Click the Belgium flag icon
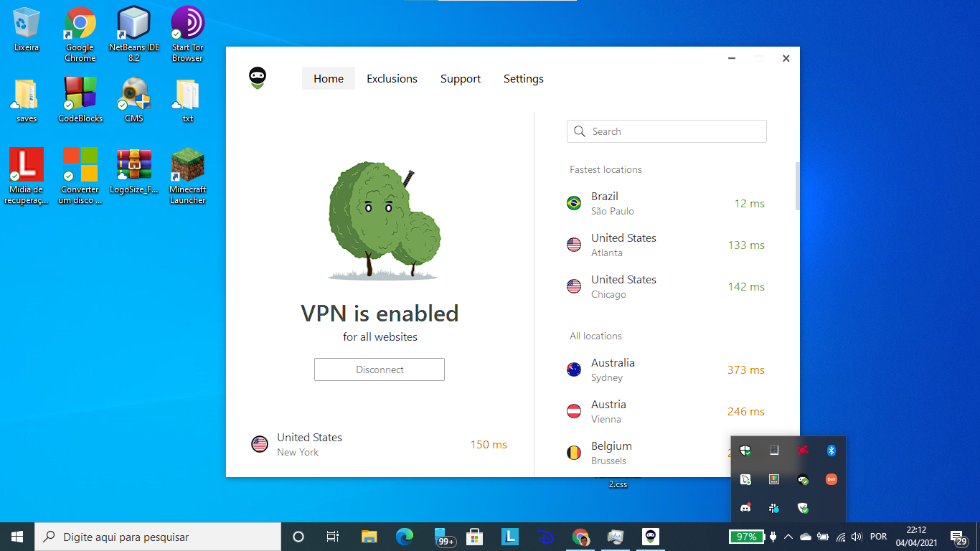 574,453
